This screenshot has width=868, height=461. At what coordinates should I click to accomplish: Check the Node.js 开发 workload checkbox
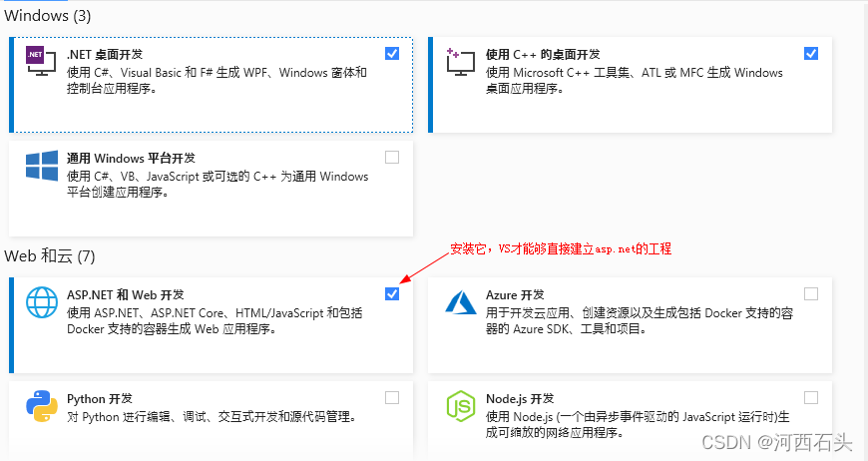[x=811, y=398]
